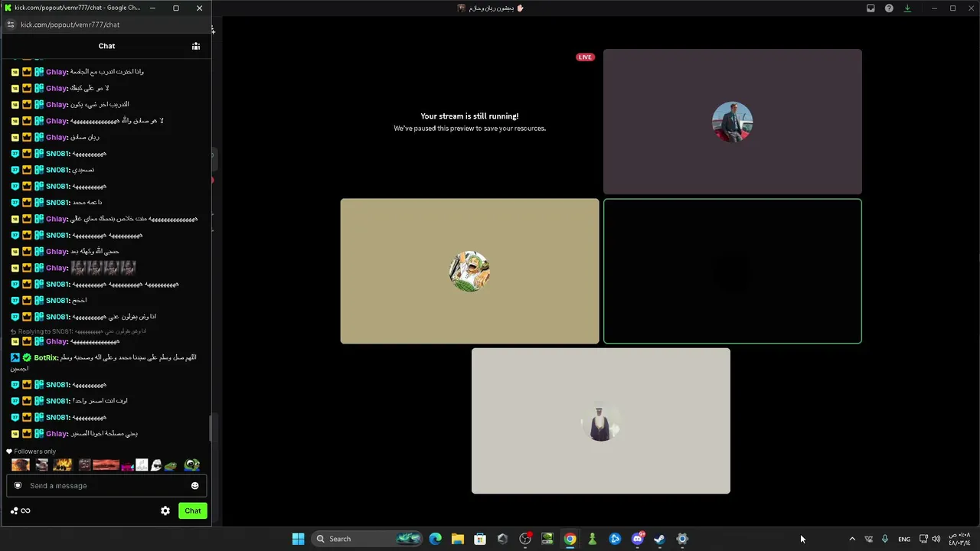The height and width of the screenshot is (551, 980).
Task: Insert the wide red lips emote
Action: tap(106, 465)
